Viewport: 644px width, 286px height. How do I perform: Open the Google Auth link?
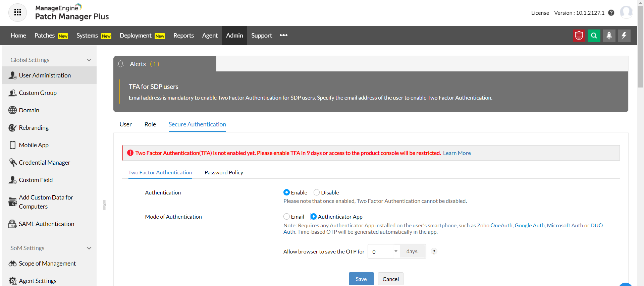click(x=530, y=226)
